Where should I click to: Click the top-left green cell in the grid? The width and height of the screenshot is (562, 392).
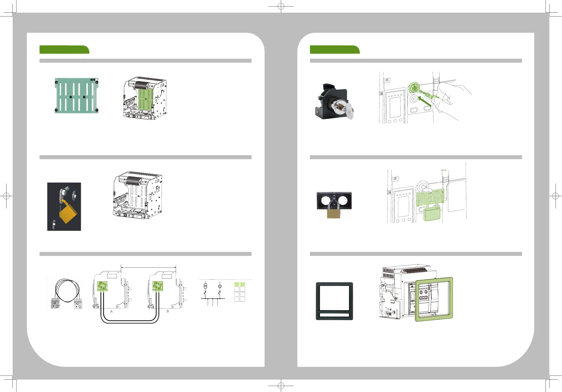click(237, 284)
